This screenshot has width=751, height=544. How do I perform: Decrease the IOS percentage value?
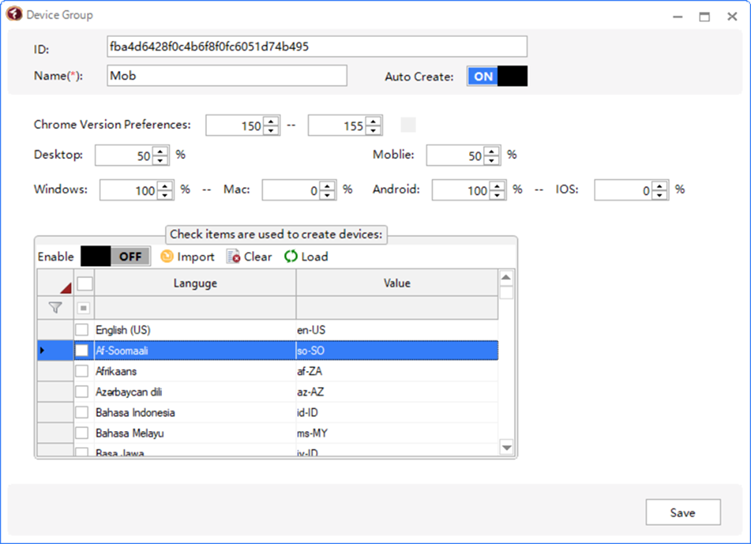[660, 195]
